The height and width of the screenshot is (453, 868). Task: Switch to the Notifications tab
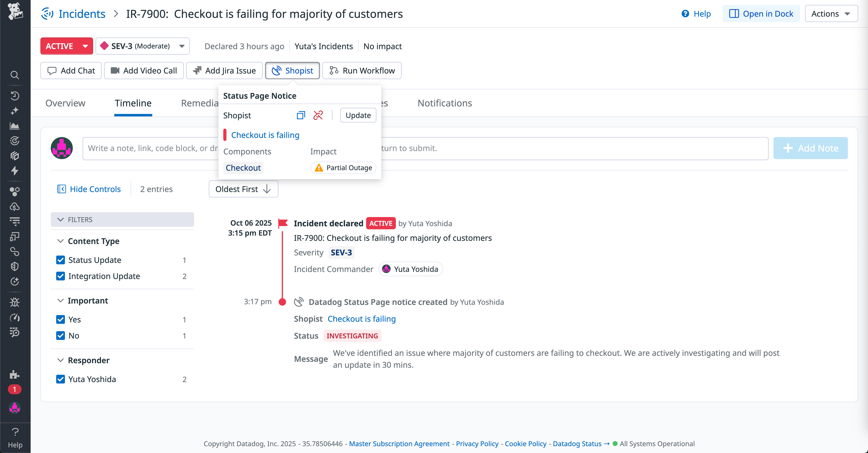(445, 103)
